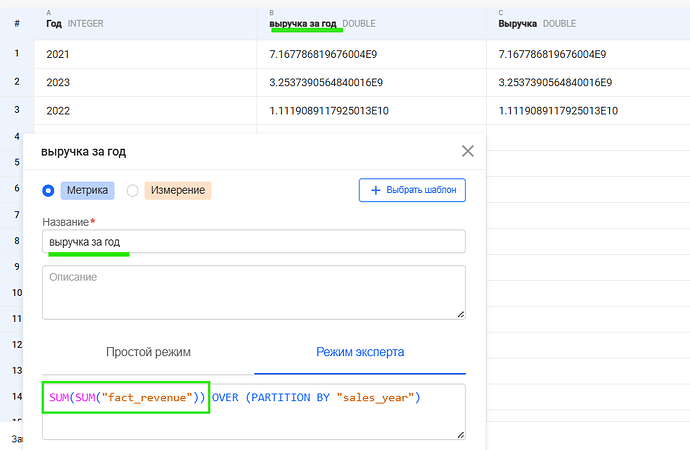Focus the Название input field
690x450 pixels.
point(254,242)
